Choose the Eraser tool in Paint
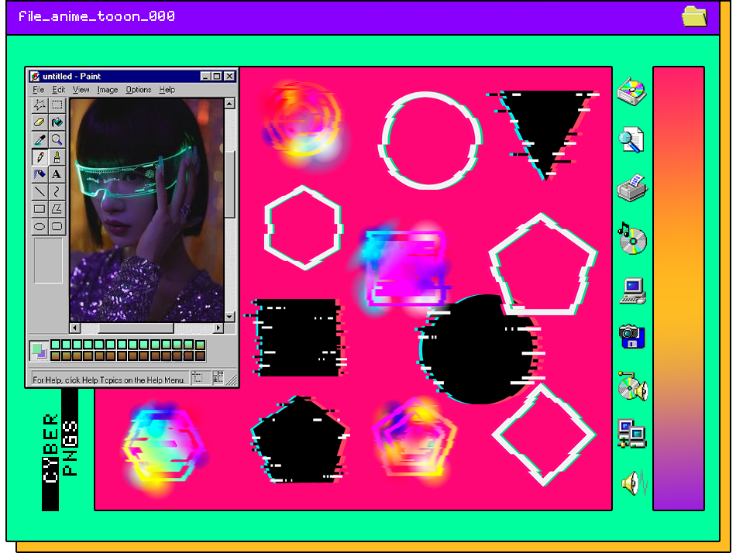Image resolution: width=736 pixels, height=560 pixels. point(40,122)
